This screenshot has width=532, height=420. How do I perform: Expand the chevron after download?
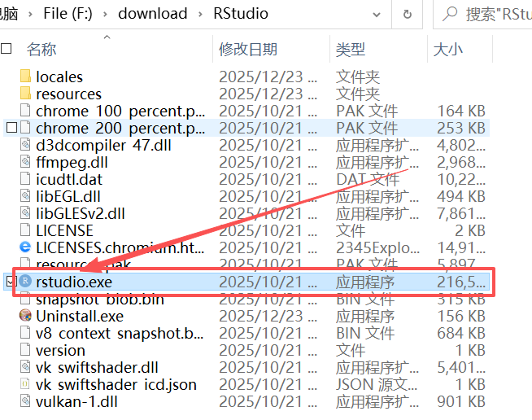click(200, 15)
